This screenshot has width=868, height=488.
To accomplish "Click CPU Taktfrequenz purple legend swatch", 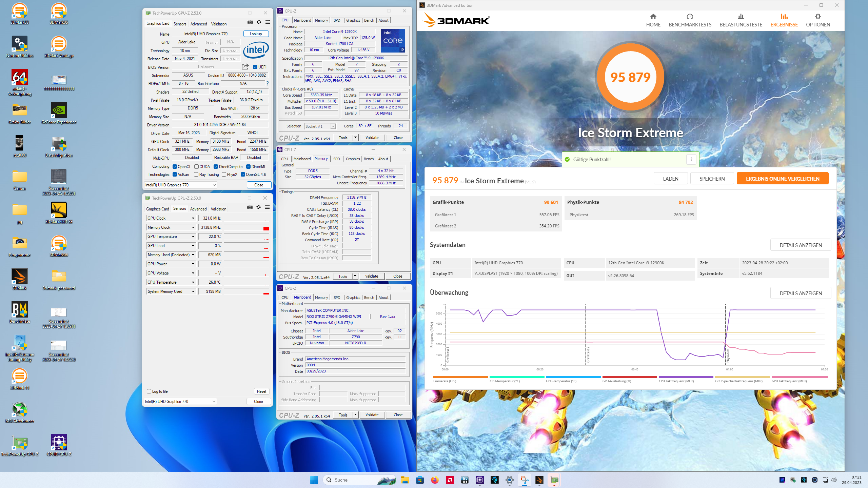I will click(x=686, y=377).
